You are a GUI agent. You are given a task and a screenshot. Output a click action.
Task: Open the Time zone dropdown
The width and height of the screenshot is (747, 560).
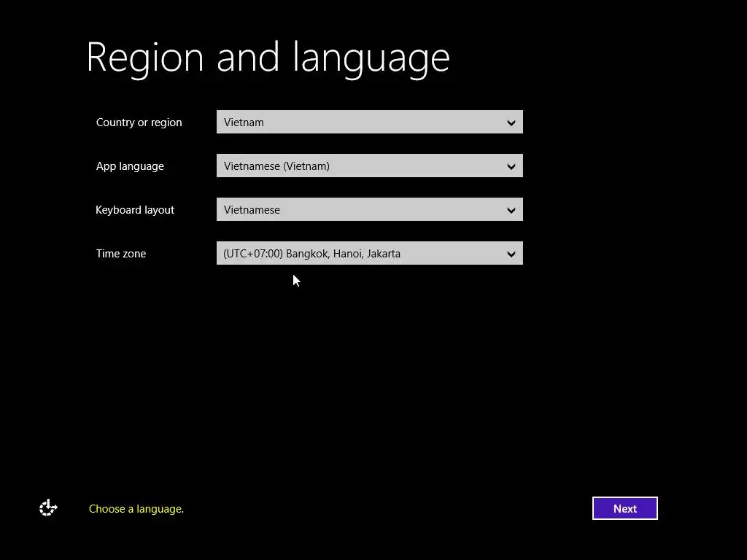[370, 253]
